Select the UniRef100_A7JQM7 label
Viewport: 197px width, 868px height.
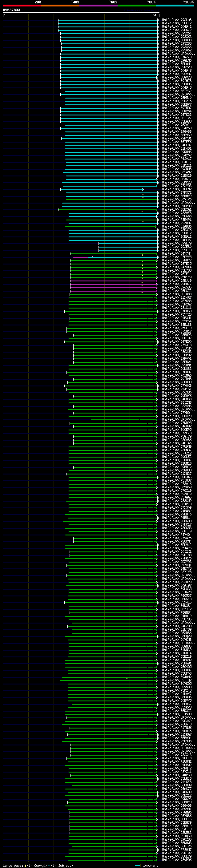point(177,850)
